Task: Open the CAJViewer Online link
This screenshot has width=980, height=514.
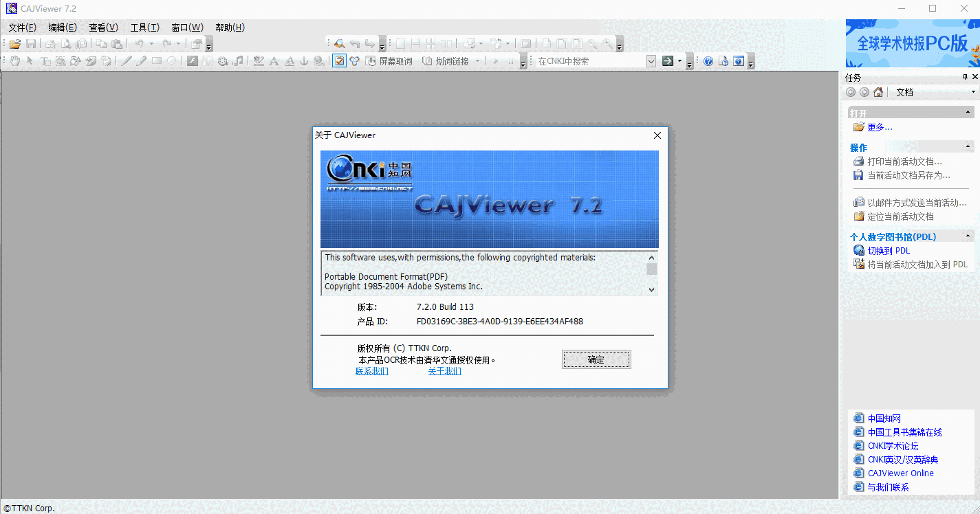Action: (x=901, y=473)
